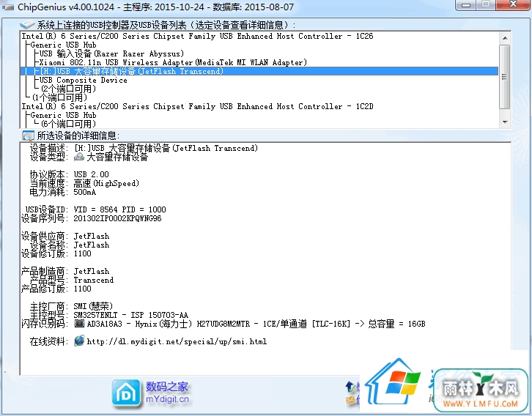Image resolution: width=532 pixels, height=416 pixels.
Task: Open the 数码之家 mYdigit.cn logo
Action: [126, 393]
